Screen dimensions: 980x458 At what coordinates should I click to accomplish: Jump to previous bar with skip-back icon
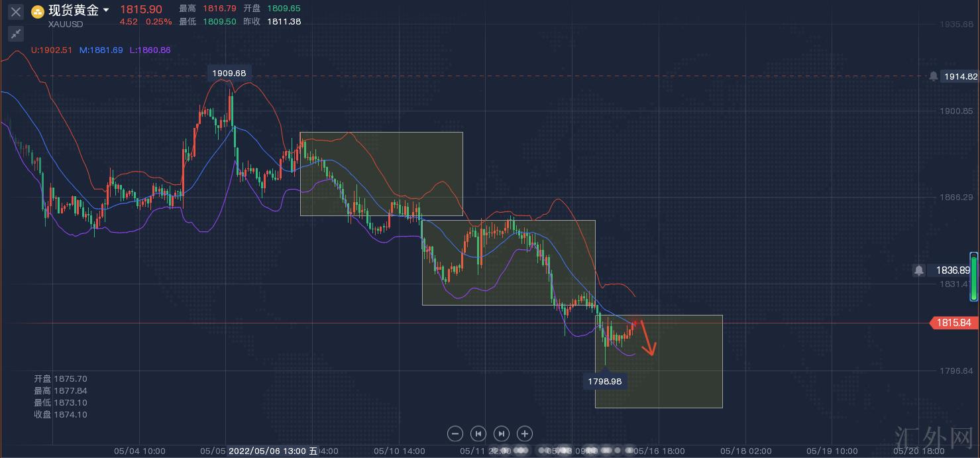[478, 433]
